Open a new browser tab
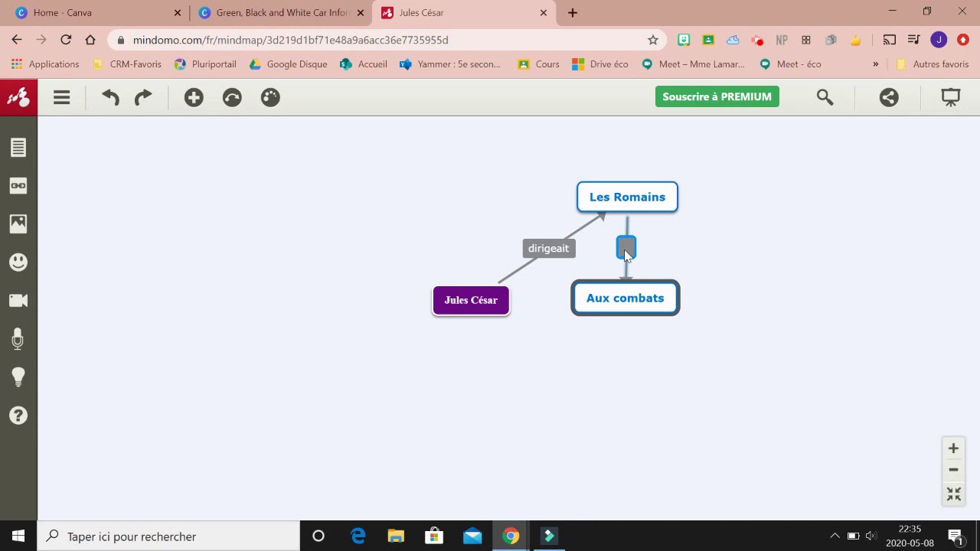 point(572,12)
